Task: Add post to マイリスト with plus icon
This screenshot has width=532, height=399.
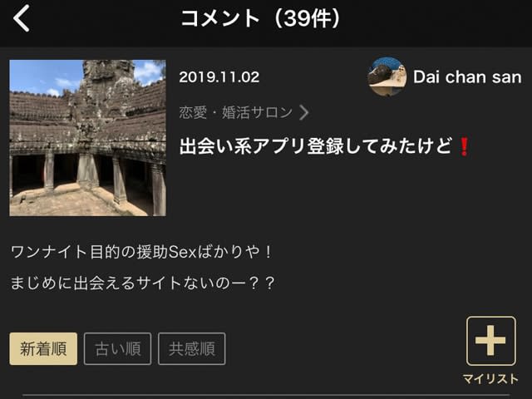Action: pyautogui.click(x=491, y=341)
